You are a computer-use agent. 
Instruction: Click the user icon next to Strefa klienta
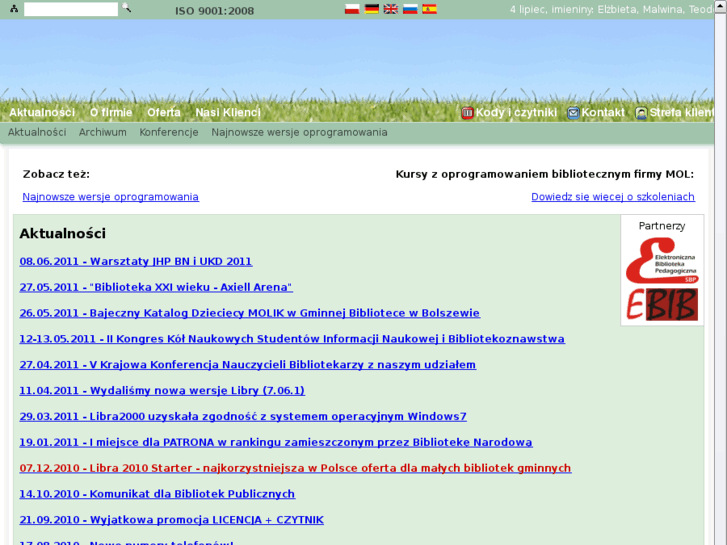[x=641, y=113]
